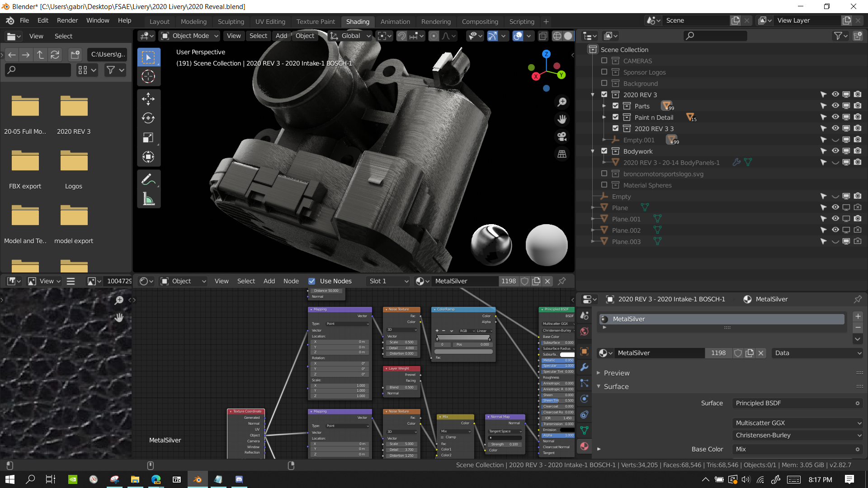Select the Annotate tool
868x488 pixels.
148,179
